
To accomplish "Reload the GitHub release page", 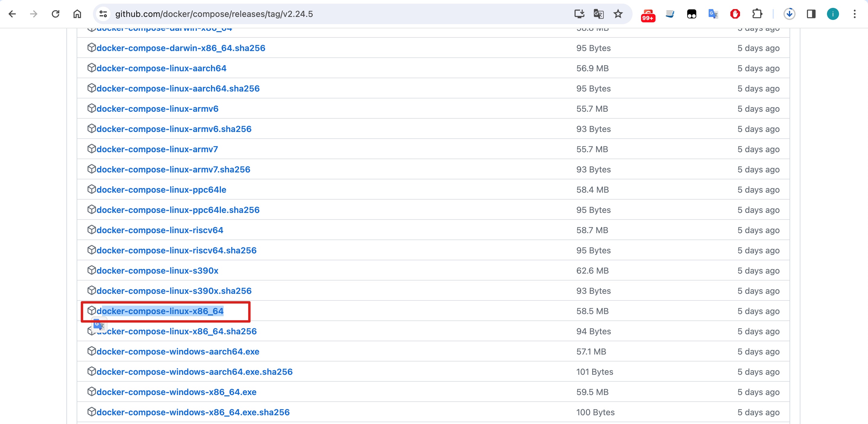I will [56, 14].
